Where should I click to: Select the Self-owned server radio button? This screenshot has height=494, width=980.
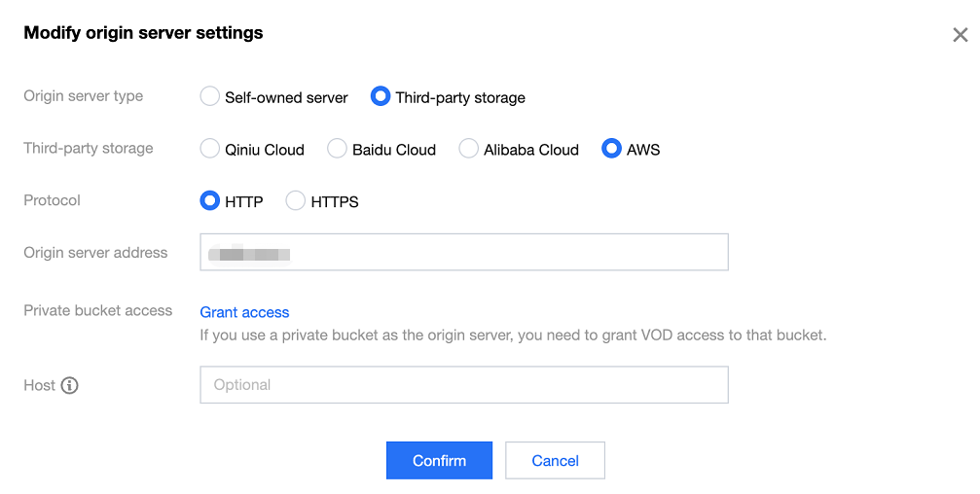209,97
